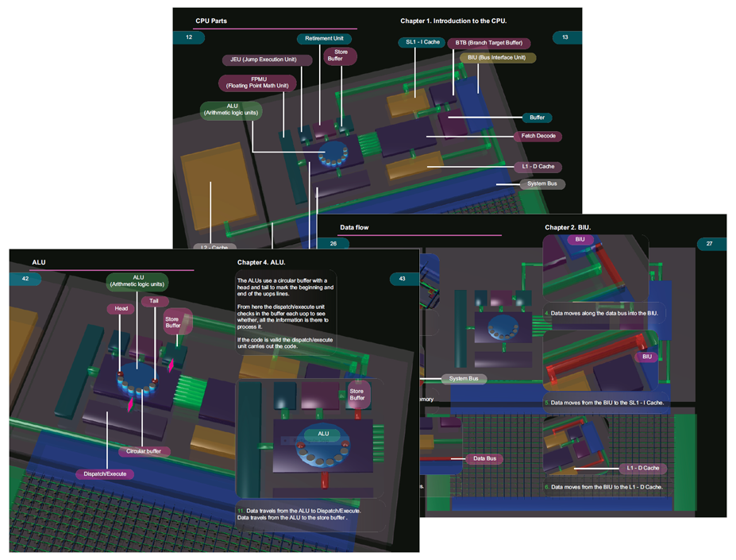
Task: Click the 'Chapter 1. Introduction to the CPU.' title
Action: 453,21
